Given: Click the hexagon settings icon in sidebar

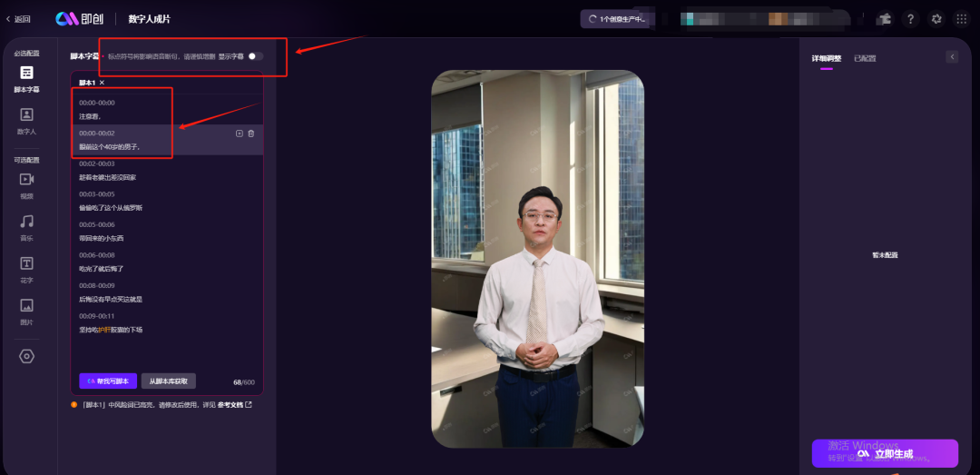Looking at the screenshot, I should click(26, 356).
